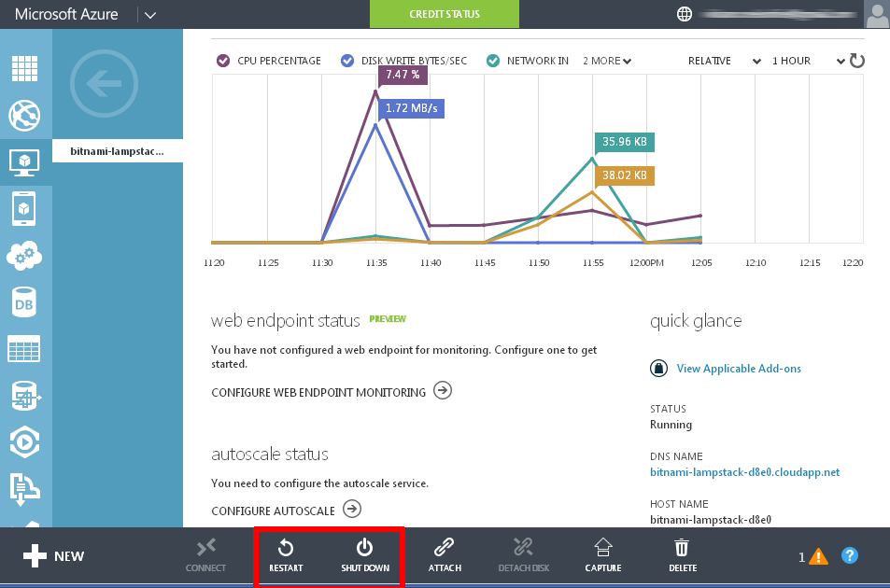Open the Credit Status banner

pos(445,14)
